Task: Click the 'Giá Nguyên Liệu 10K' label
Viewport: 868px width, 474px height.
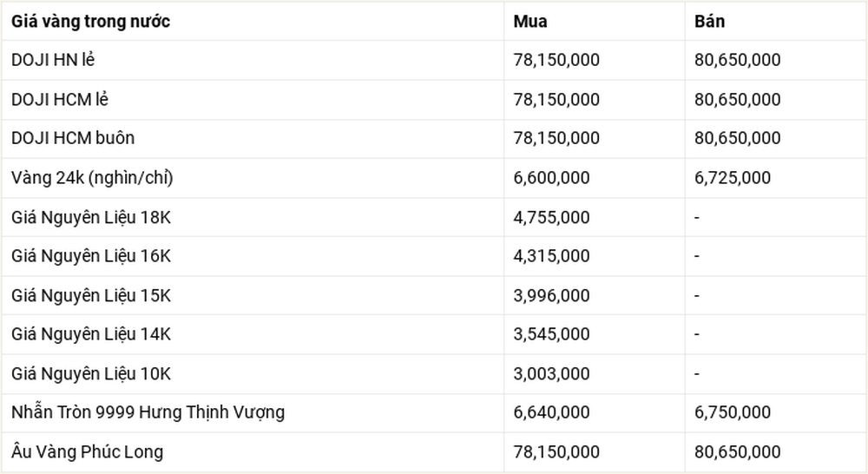Action: [91, 374]
